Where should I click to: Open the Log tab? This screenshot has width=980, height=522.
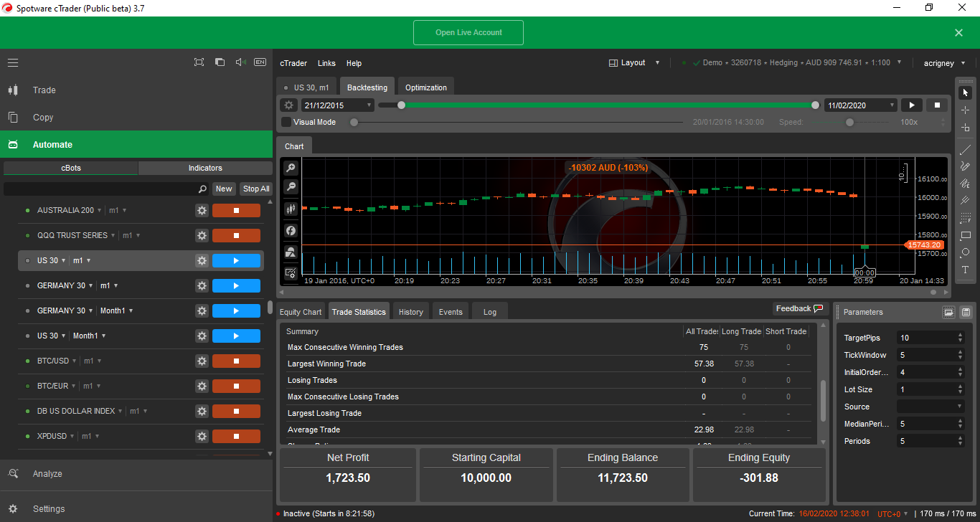tap(490, 312)
